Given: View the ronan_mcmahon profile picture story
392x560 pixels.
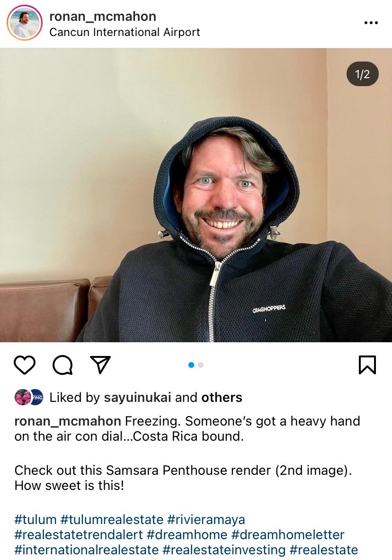Looking at the screenshot, I should (x=24, y=23).
